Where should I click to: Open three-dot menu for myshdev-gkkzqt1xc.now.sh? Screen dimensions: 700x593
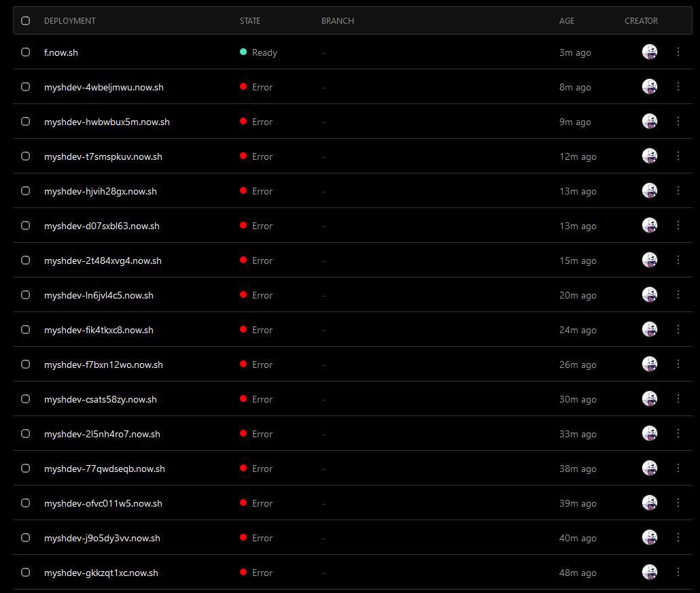[x=678, y=572]
